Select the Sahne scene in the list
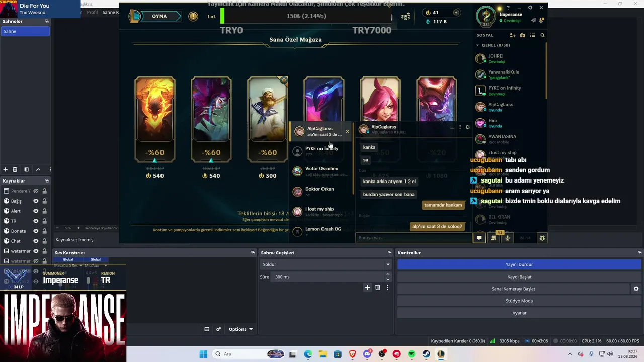The image size is (644, 362). coord(25,31)
